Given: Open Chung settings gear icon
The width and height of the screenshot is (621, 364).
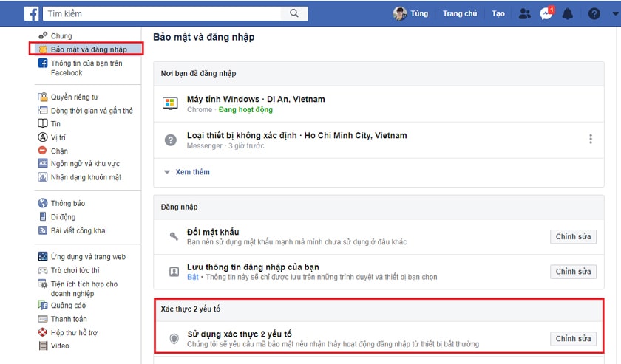Looking at the screenshot, I should coord(43,35).
